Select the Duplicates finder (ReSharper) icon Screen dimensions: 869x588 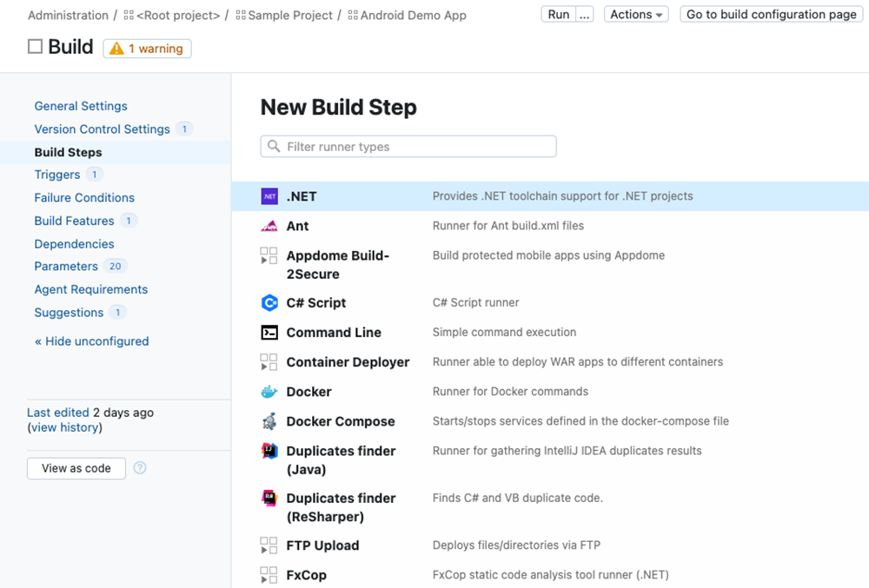click(269, 498)
